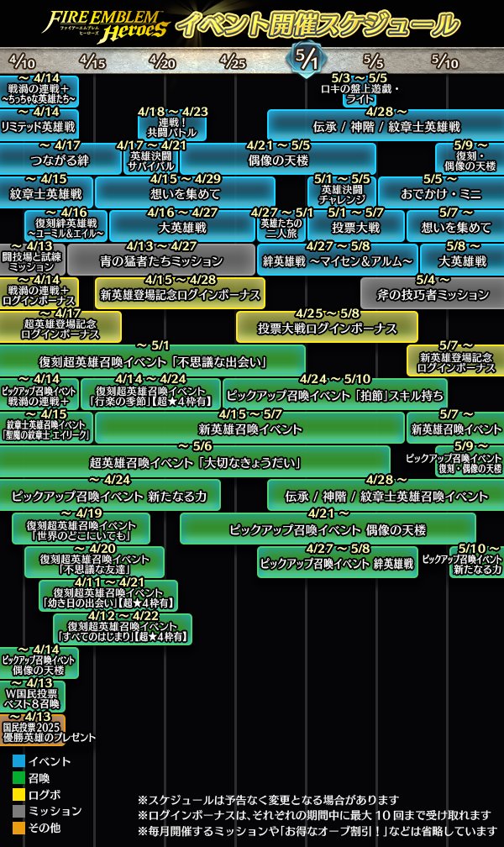Open 想いを集めて 4/15～4/29 bar
This screenshot has height=847, width=504.
(x=186, y=193)
